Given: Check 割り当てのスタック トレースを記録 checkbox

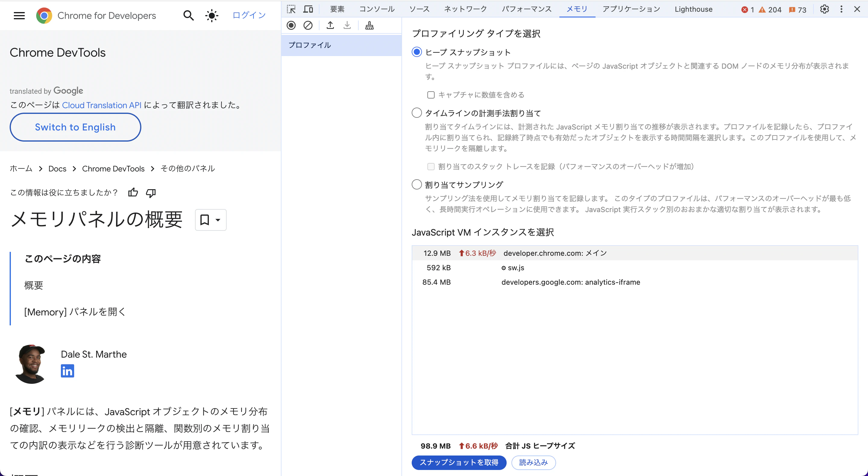Looking at the screenshot, I should 431,167.
